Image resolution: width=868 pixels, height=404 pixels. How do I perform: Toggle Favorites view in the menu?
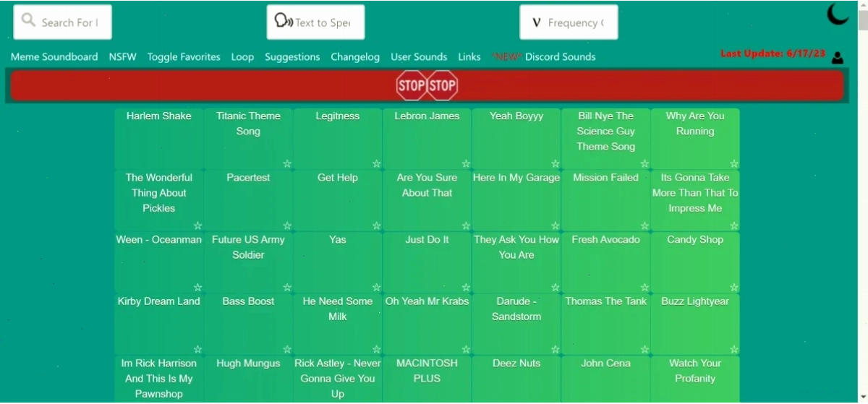pyautogui.click(x=184, y=57)
